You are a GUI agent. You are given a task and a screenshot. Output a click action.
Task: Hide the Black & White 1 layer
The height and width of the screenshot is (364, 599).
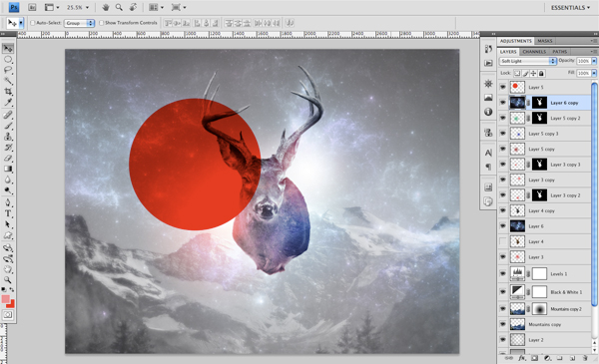(503, 292)
